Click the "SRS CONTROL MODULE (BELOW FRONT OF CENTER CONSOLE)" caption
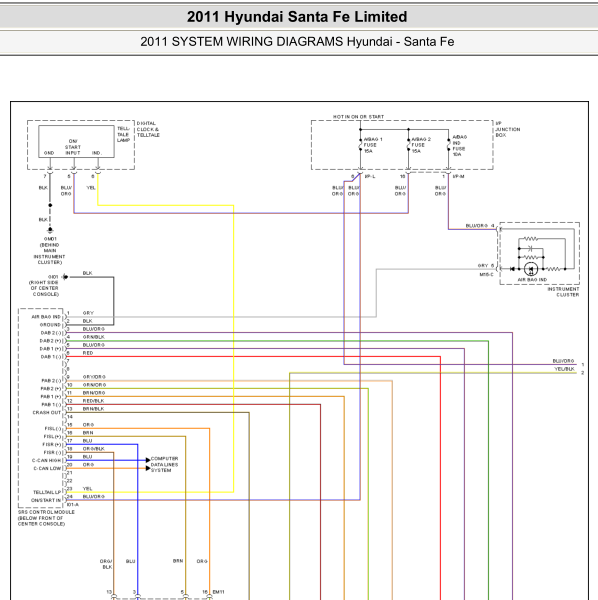 point(46,518)
